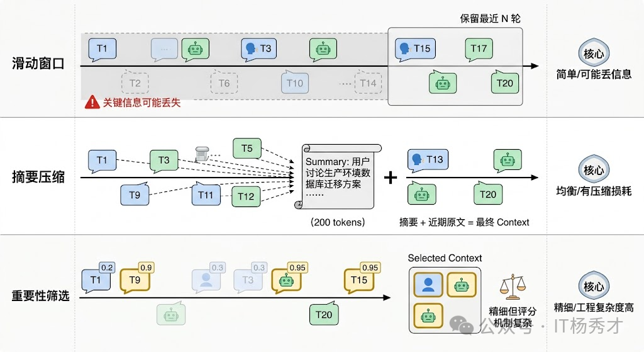
Task: Click the 保留最近 N 轮 label
Action: pos(490,18)
